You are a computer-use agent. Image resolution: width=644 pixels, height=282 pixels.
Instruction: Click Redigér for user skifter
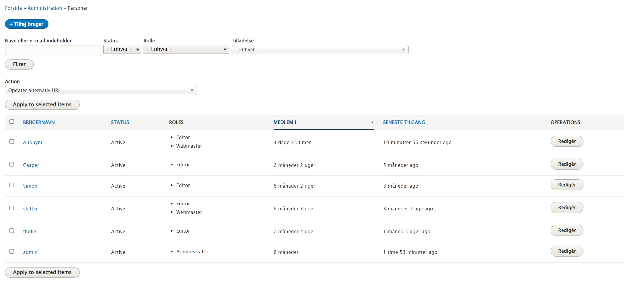pos(567,208)
